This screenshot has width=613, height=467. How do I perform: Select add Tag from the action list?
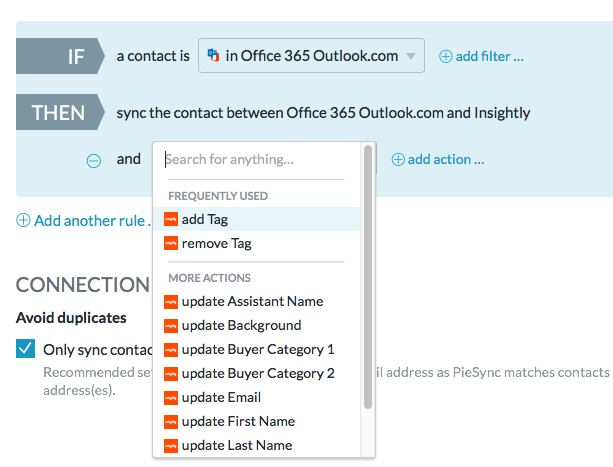pyautogui.click(x=256, y=219)
